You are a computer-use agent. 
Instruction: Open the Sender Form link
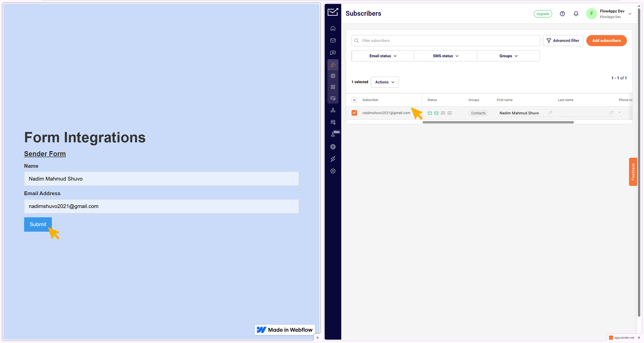pyautogui.click(x=45, y=154)
